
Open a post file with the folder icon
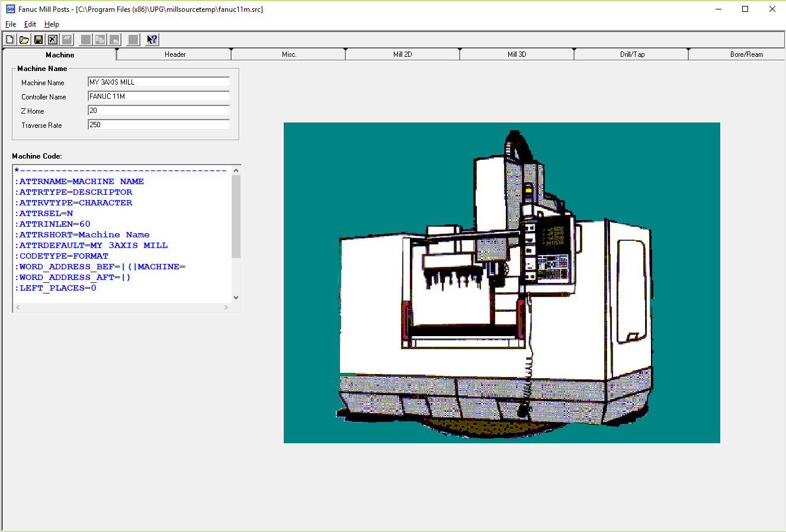24,40
